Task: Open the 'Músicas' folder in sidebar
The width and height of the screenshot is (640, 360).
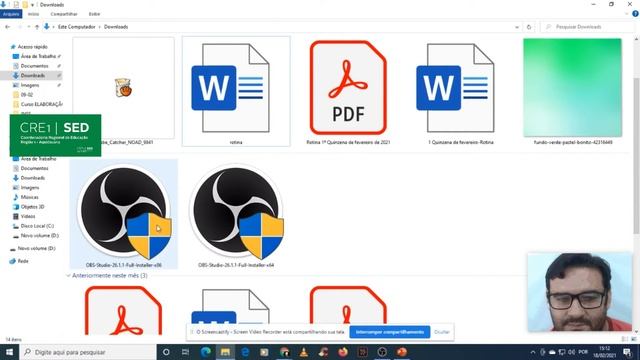Action: (29, 197)
